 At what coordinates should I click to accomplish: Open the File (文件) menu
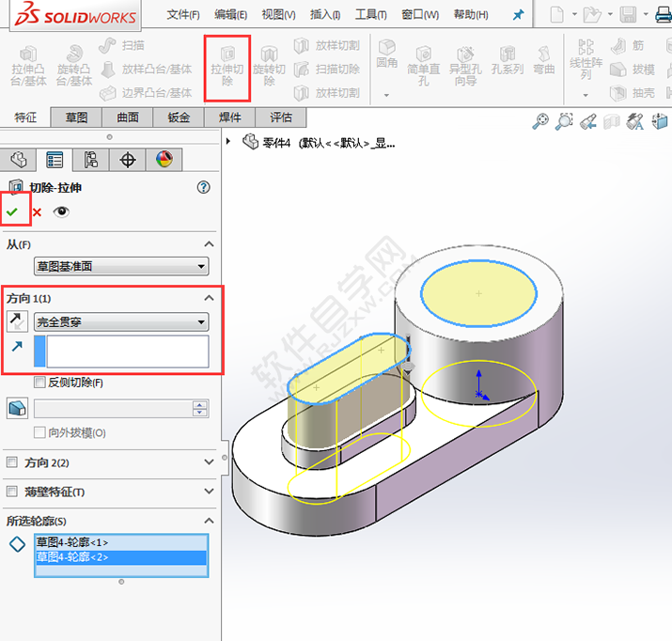(x=183, y=15)
